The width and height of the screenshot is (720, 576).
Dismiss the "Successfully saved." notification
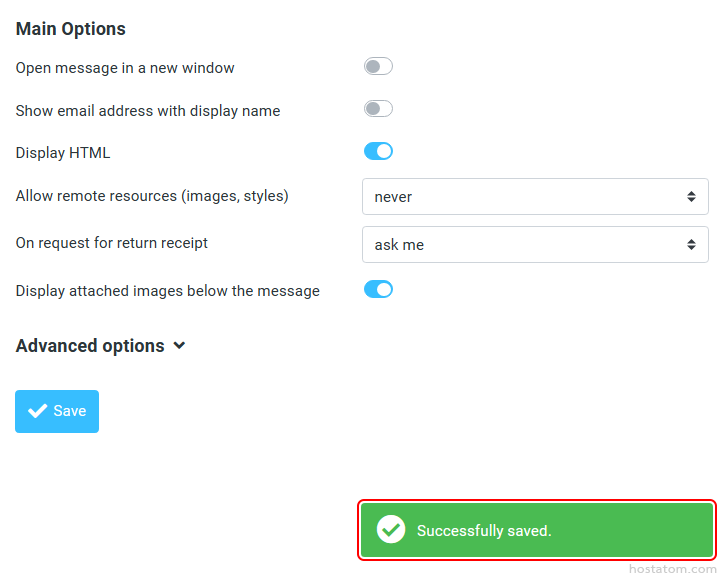535,530
